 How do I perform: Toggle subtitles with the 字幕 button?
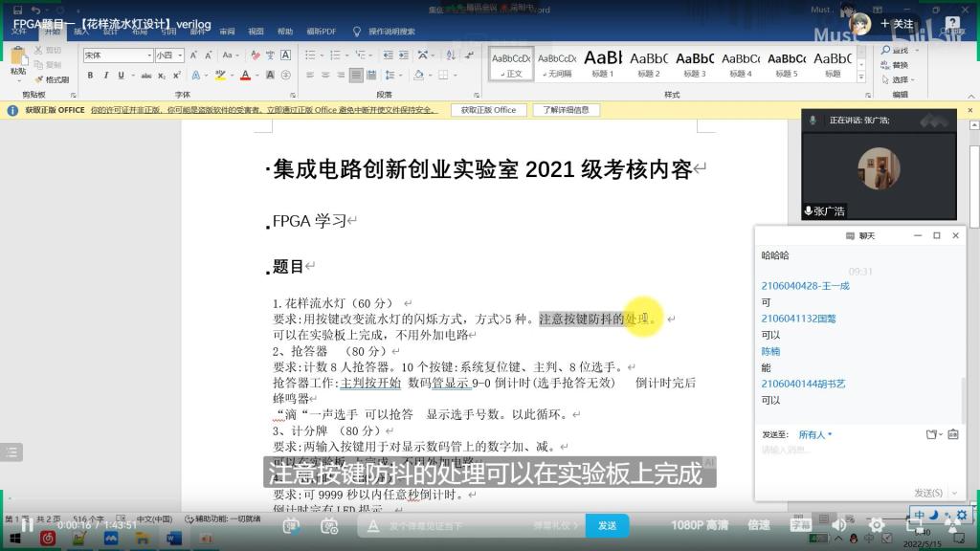pos(800,525)
